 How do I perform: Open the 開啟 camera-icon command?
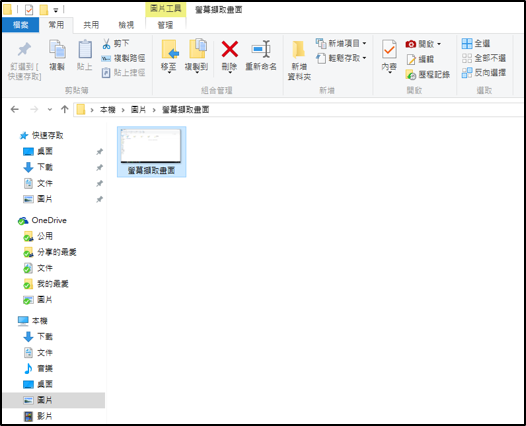(x=420, y=44)
